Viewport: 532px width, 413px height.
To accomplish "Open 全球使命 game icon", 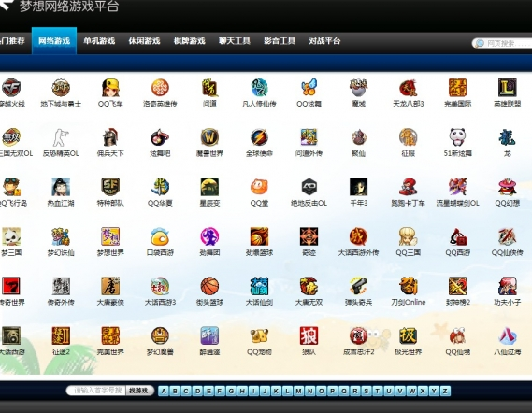I will 259,137.
